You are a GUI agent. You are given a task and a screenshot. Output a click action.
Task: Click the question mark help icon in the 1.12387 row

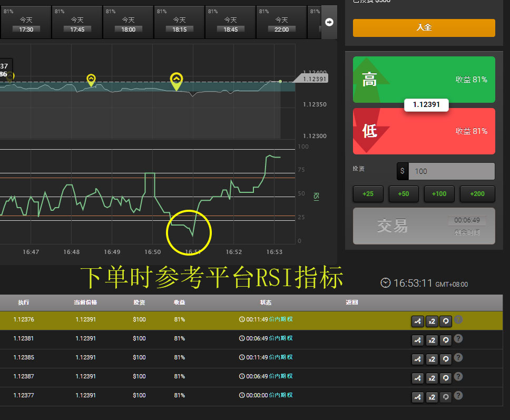458,376
